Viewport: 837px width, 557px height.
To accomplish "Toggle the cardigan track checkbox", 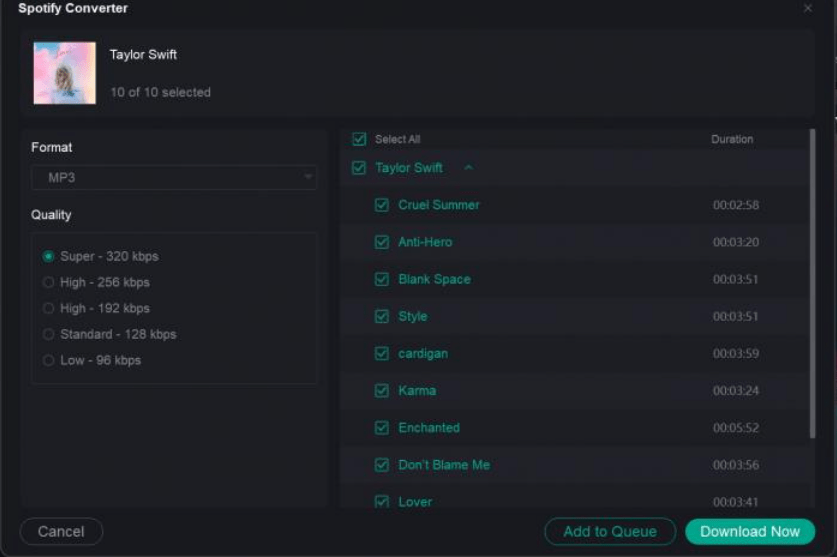I will [x=382, y=354].
